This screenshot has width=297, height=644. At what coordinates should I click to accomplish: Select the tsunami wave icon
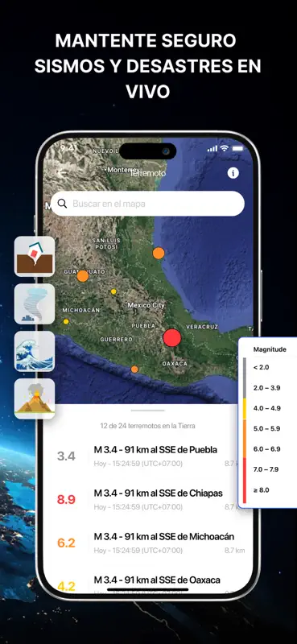tap(35, 351)
